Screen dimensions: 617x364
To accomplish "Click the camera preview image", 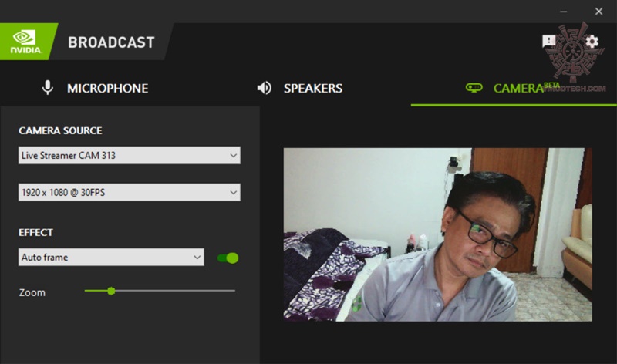I will click(437, 234).
